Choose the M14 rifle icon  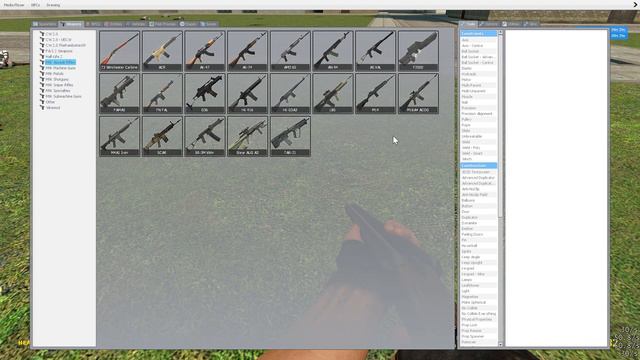point(376,93)
